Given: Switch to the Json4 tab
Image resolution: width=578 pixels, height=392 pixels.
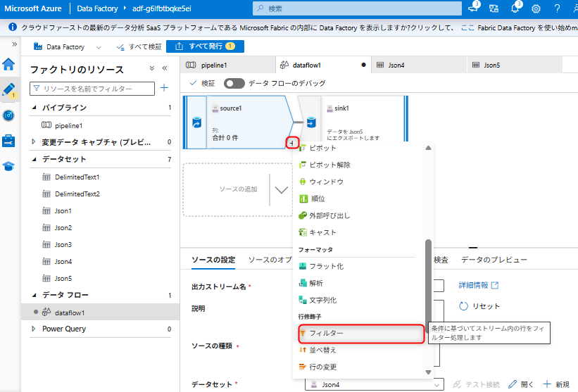Looking at the screenshot, I should (x=419, y=65).
